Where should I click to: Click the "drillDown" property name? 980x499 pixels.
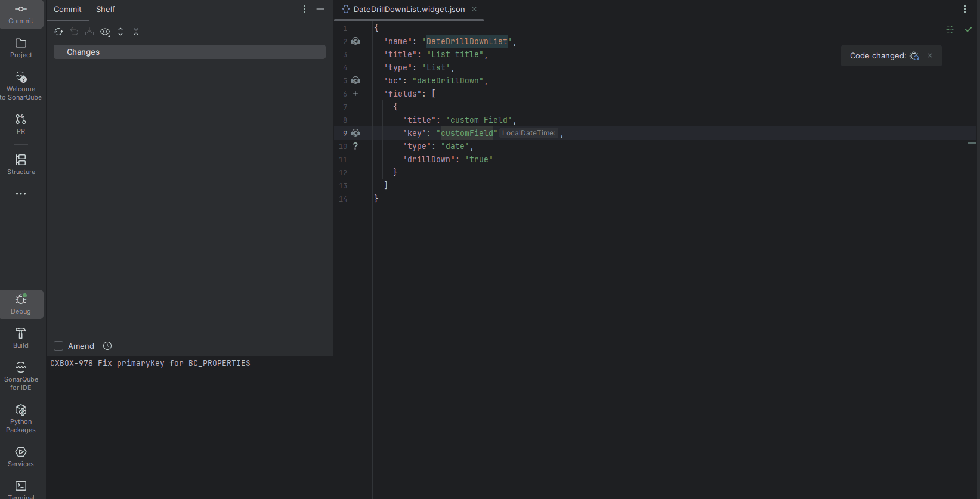pos(429,159)
